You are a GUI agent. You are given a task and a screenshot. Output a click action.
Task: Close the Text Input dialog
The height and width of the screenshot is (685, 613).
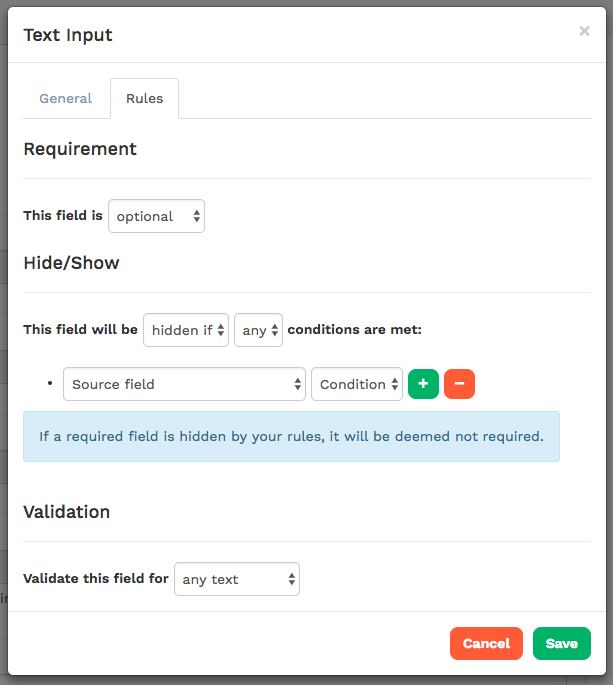584,31
